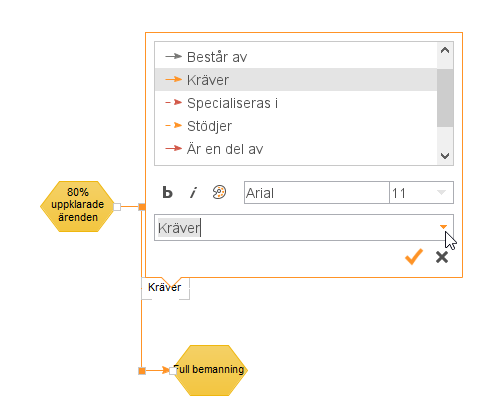Pick "Är en del av" relation
Viewport: 481px width, 408px height.
tap(296, 149)
